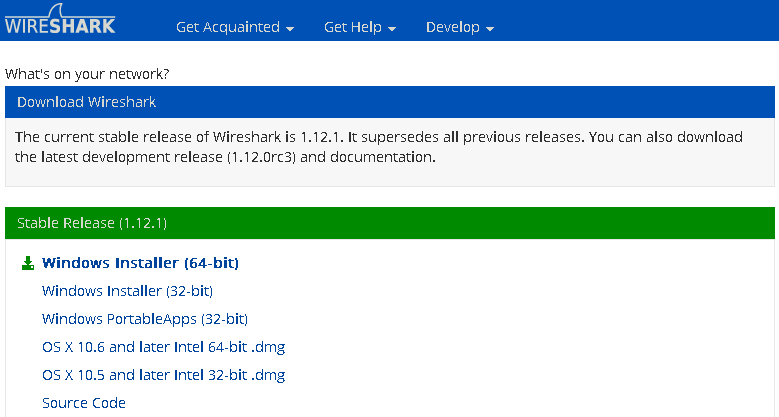This screenshot has height=417, width=779.
Task: Open the Develop menu
Action: coord(460,27)
